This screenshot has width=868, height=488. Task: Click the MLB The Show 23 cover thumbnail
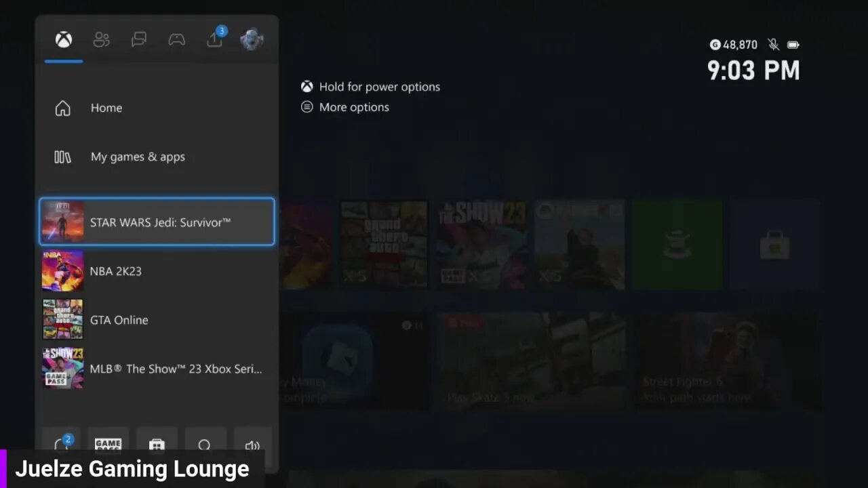point(63,369)
